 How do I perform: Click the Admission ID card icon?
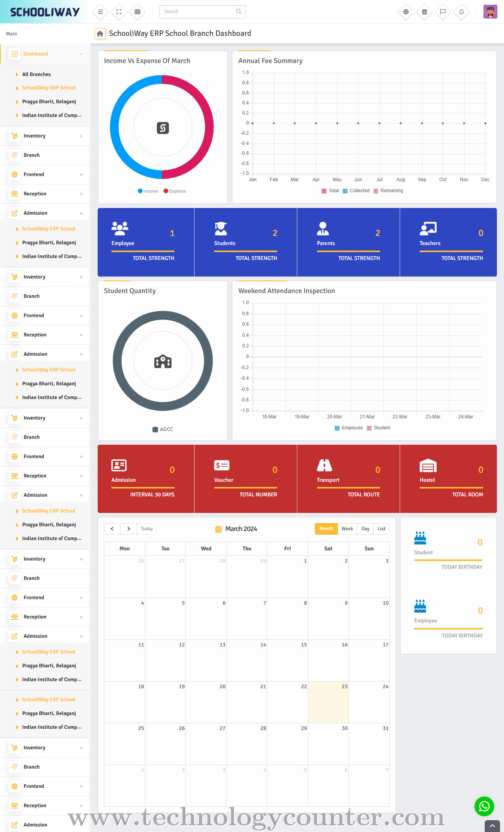[x=119, y=465]
